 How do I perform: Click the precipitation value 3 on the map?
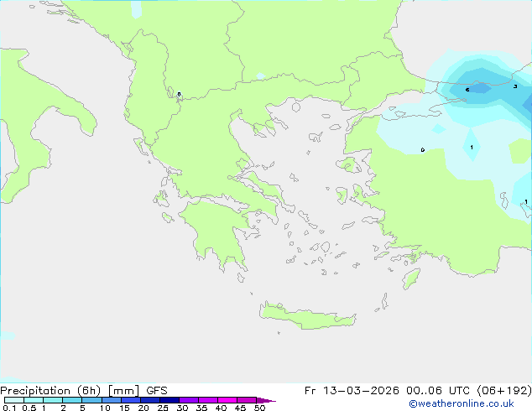(515, 86)
